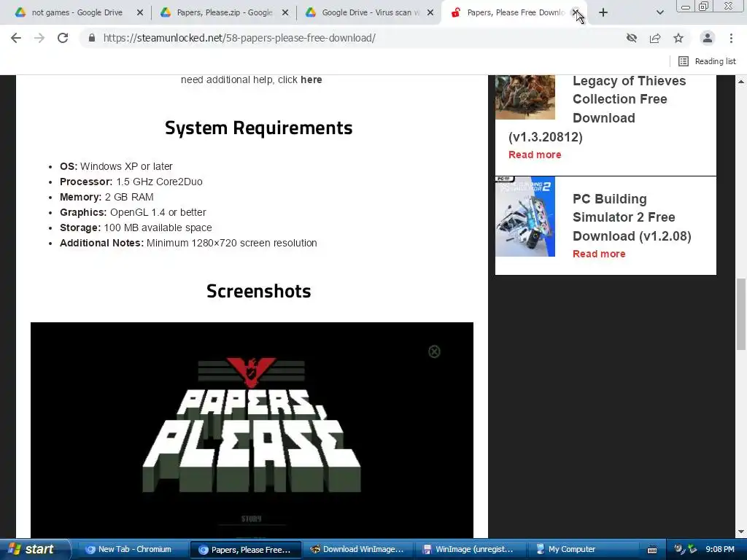Screen dimensions: 747x560
Task: Click the URL address bar
Action: click(352, 38)
